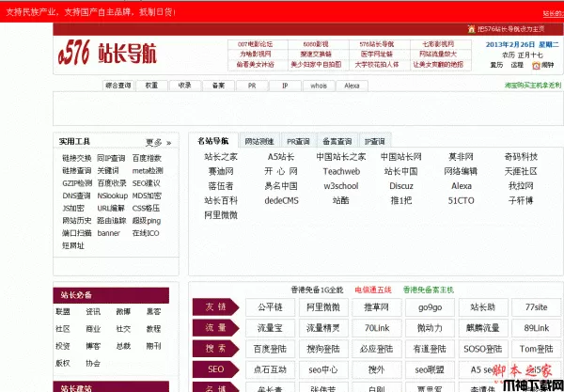Click the 百度指数 tool link

(148, 158)
